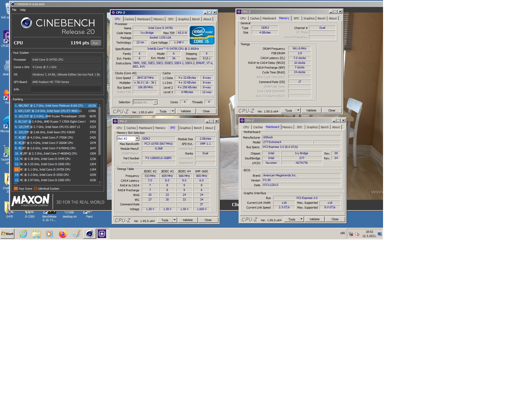Image resolution: width=532 pixels, height=399 pixels.
Task: Open Firefox from the taskbar
Action: (63, 234)
